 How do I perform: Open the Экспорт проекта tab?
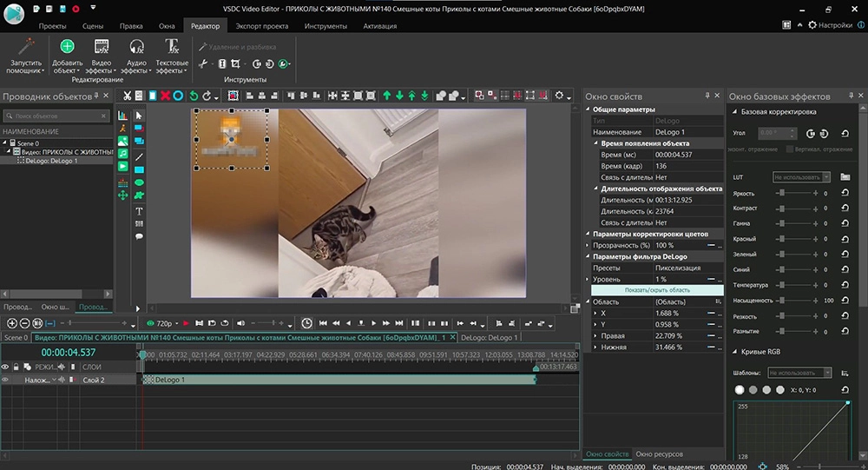tap(263, 26)
